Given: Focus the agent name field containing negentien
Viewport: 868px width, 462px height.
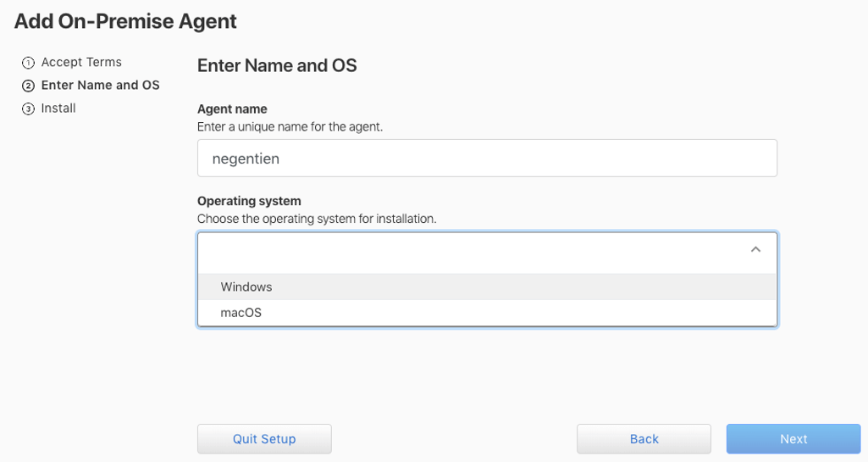Looking at the screenshot, I should (x=487, y=159).
